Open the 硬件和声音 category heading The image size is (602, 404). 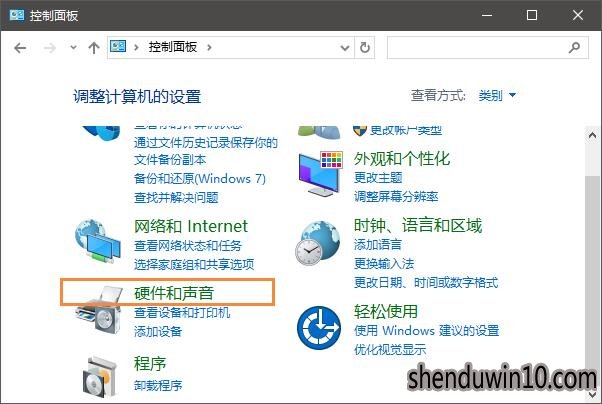pyautogui.click(x=174, y=293)
